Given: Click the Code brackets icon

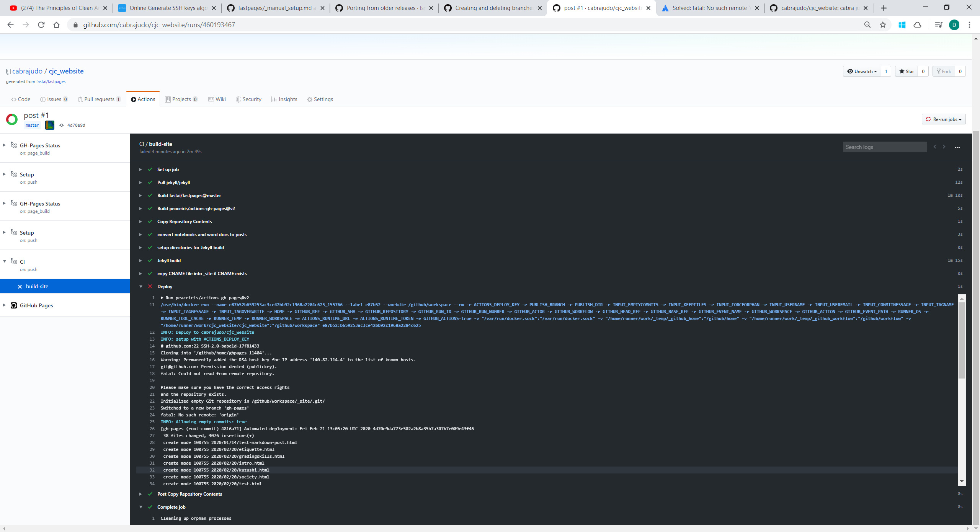Looking at the screenshot, I should click(x=14, y=99).
